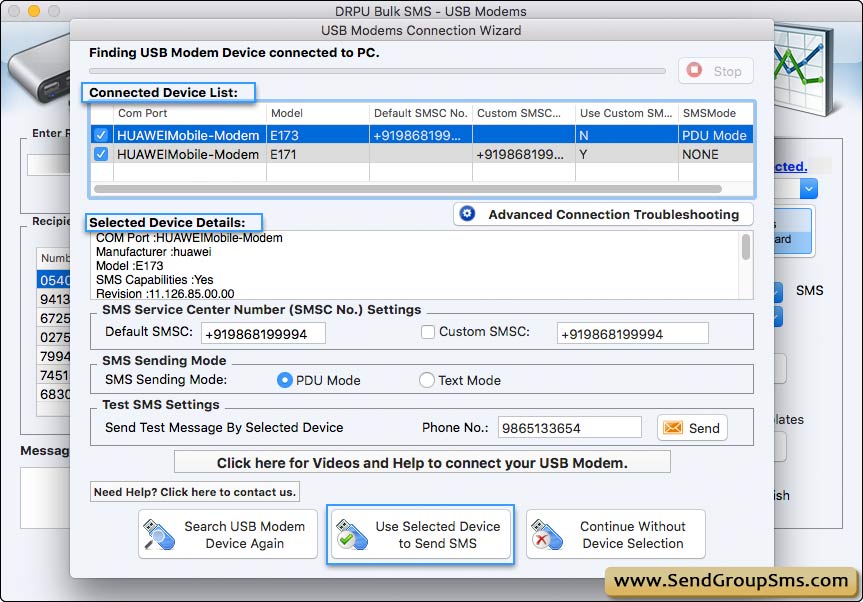Click Need Help? contact us link
Viewport: 863px width, 602px height.
pos(195,492)
